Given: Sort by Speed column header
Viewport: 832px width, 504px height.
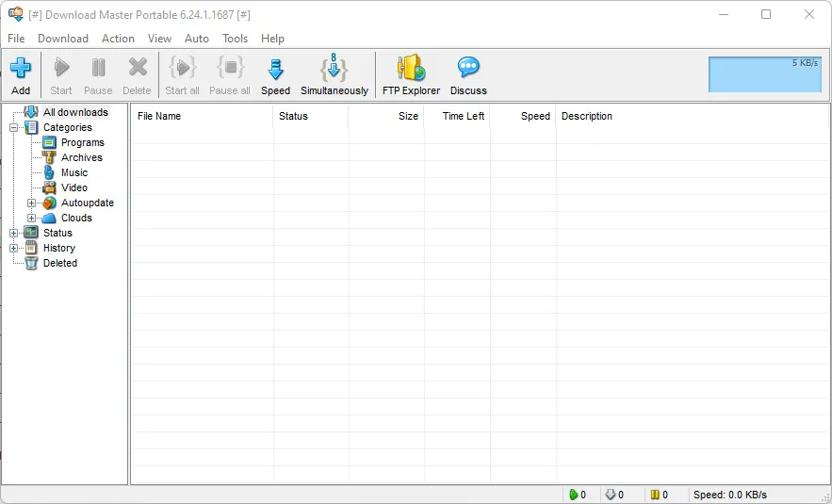Looking at the screenshot, I should tap(523, 116).
